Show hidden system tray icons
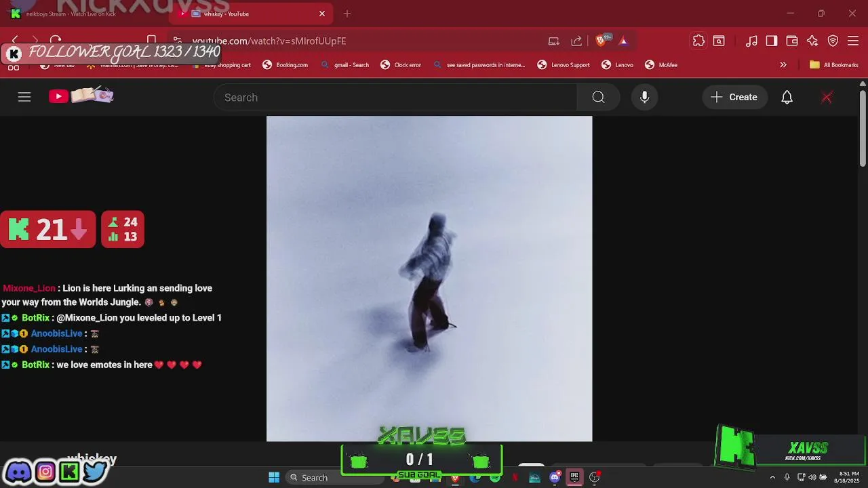The image size is (868, 488). point(772,477)
